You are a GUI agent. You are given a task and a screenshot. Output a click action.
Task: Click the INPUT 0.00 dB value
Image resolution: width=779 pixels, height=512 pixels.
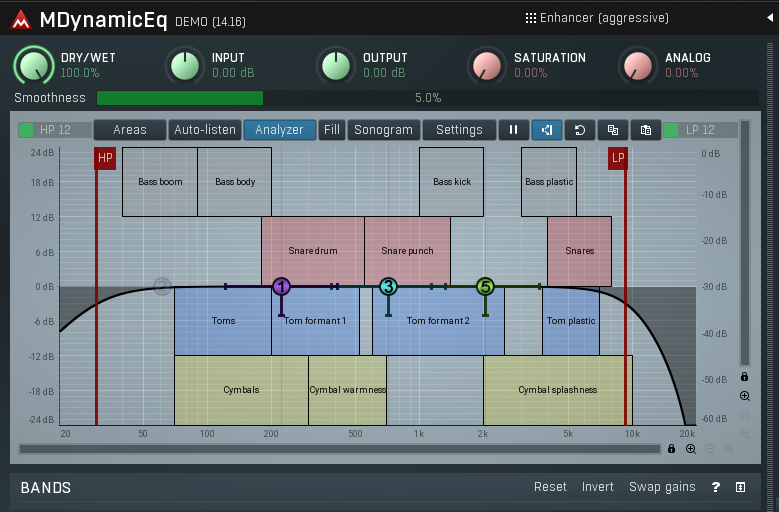click(233, 73)
